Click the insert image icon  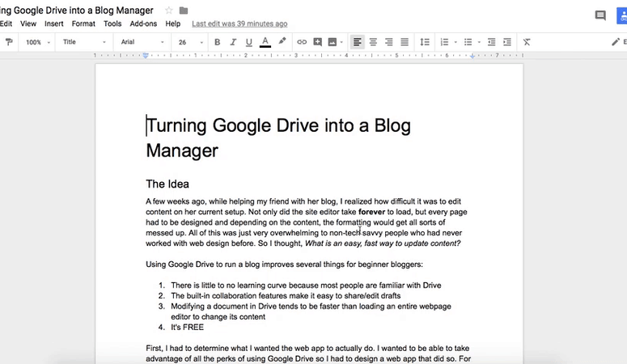coord(333,42)
